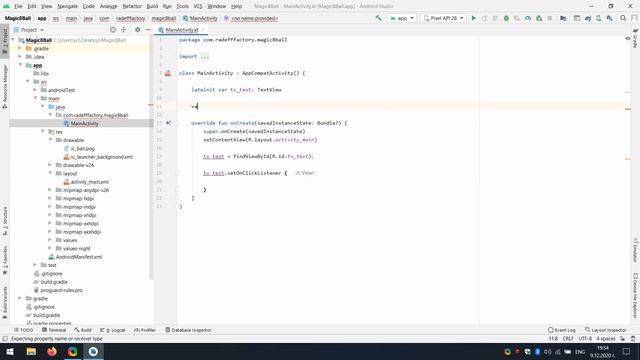Open the app run configuration dropdown

pyautogui.click(x=402, y=18)
